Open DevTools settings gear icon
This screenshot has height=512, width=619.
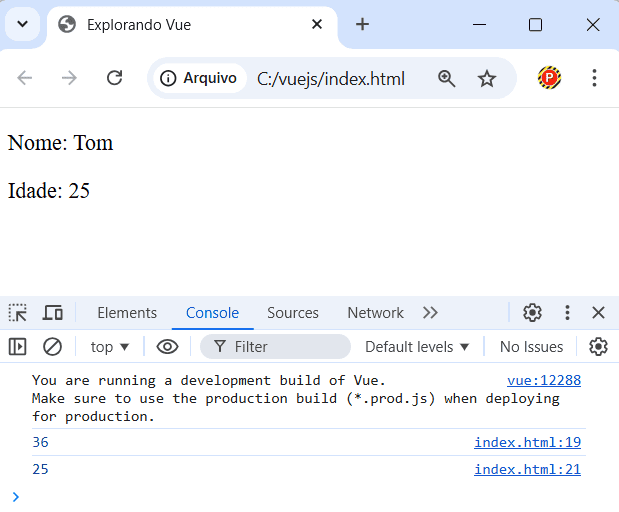532,313
